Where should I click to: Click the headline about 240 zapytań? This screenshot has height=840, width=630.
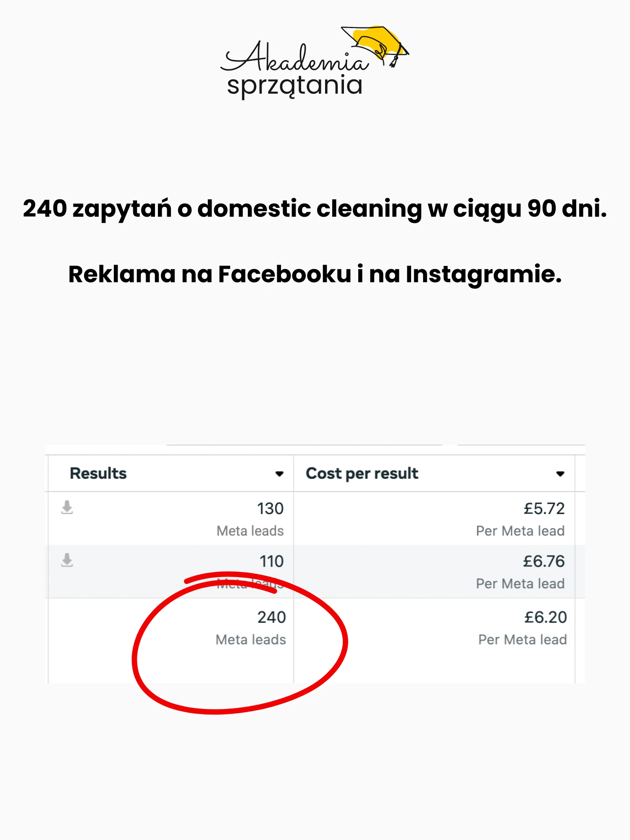coord(315,208)
